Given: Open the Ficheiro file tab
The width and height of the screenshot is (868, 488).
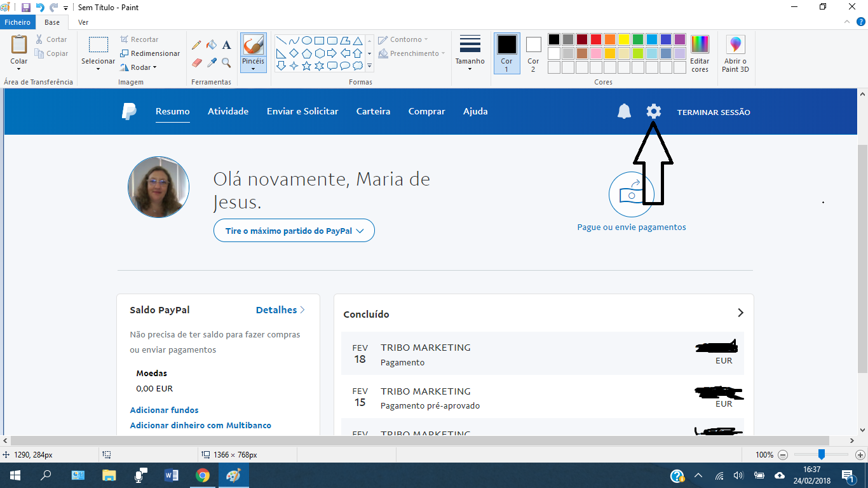Looking at the screenshot, I should pos(18,22).
